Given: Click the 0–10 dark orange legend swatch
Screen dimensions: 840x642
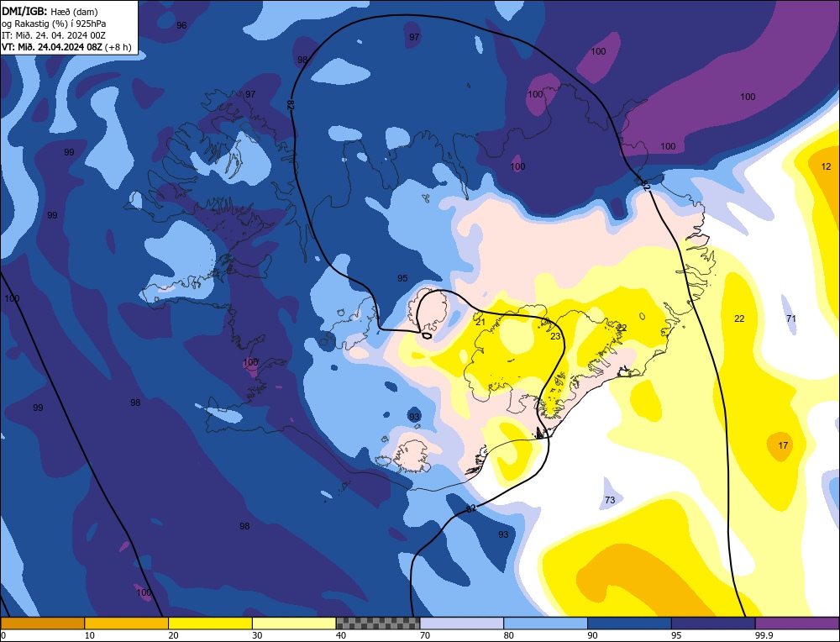Looking at the screenshot, I should (42, 623).
